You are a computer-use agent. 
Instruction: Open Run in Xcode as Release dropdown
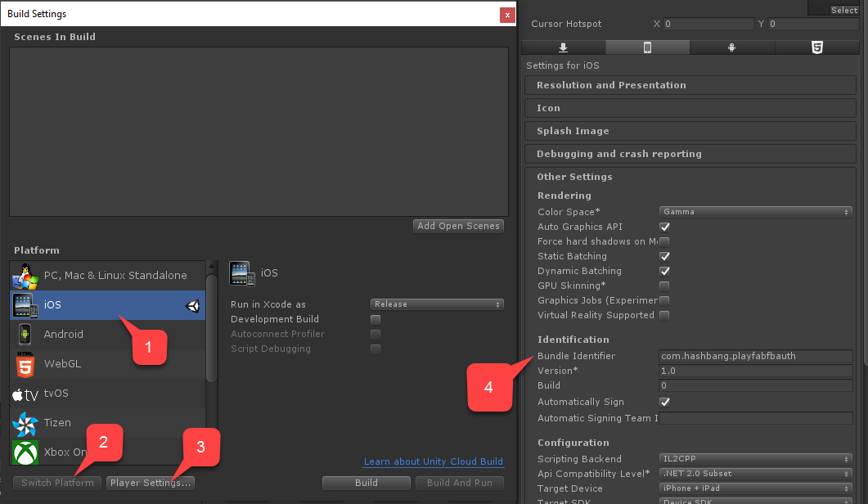437,304
